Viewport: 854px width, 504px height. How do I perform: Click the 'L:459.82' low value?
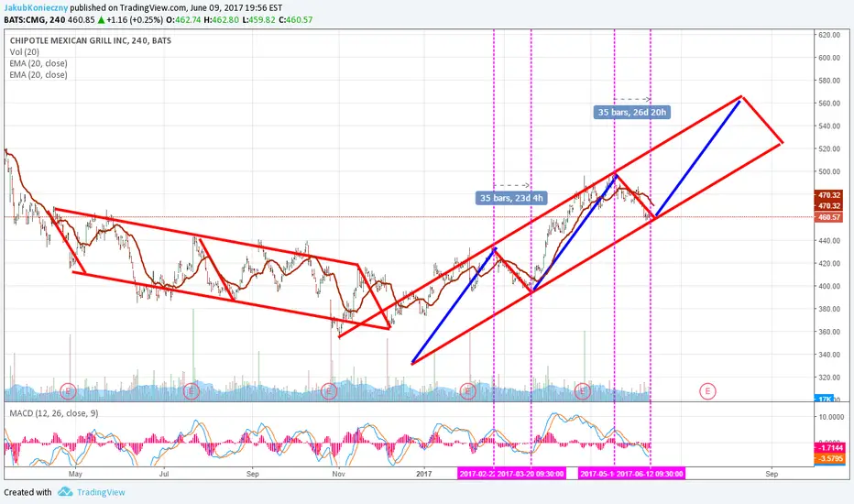[x=258, y=19]
